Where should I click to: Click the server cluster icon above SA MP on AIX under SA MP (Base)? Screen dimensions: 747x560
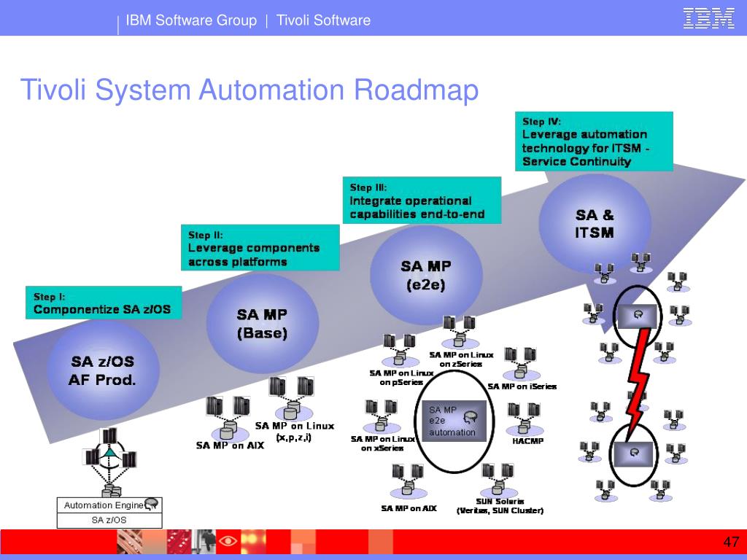[x=228, y=418]
